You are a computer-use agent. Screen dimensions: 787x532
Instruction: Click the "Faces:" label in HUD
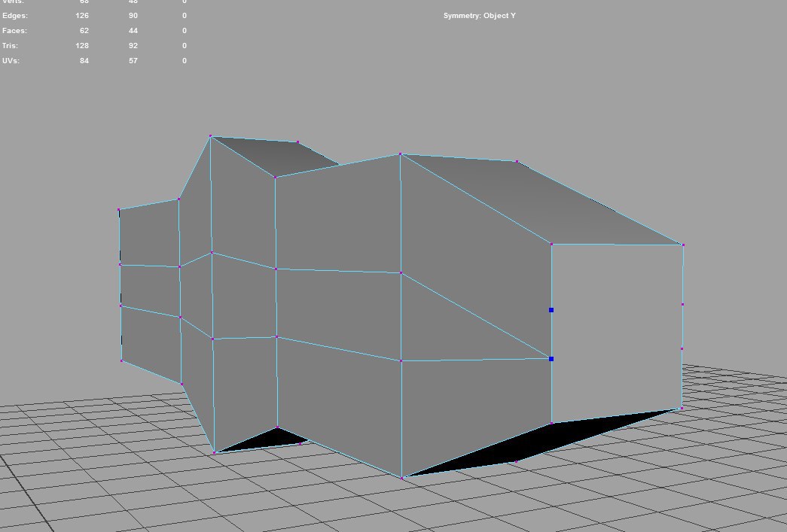[x=14, y=31]
